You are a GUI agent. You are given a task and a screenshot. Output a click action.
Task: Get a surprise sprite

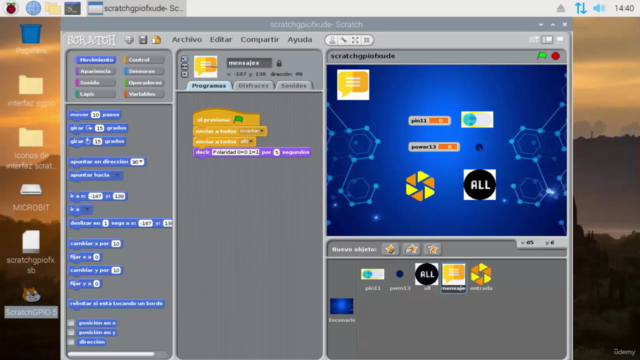432,249
